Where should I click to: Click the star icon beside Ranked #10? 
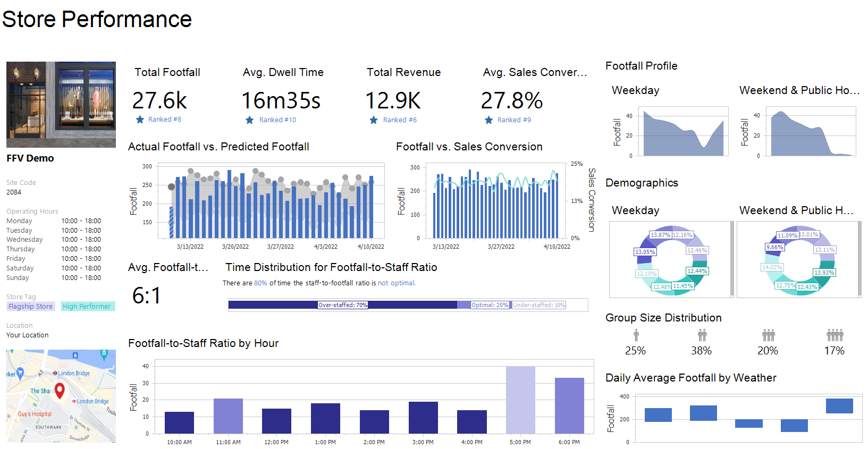coord(249,120)
